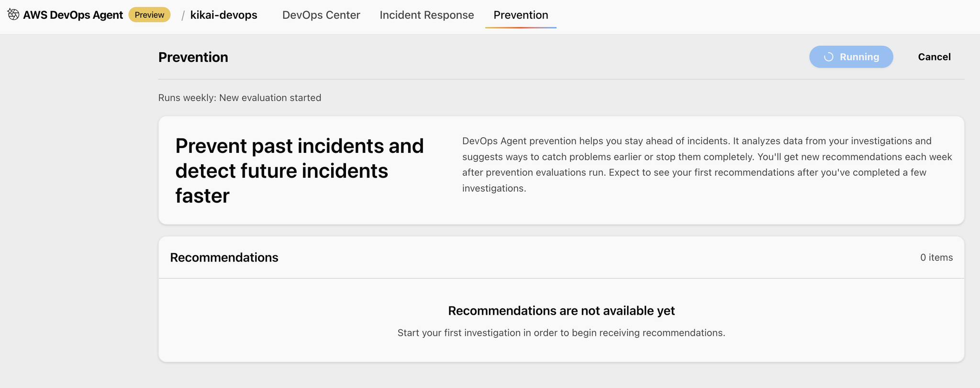Open the kikai-devops breadcrumb

[223, 15]
